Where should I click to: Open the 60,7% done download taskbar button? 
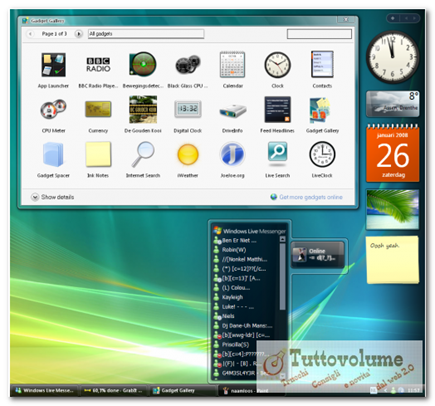[114, 390]
